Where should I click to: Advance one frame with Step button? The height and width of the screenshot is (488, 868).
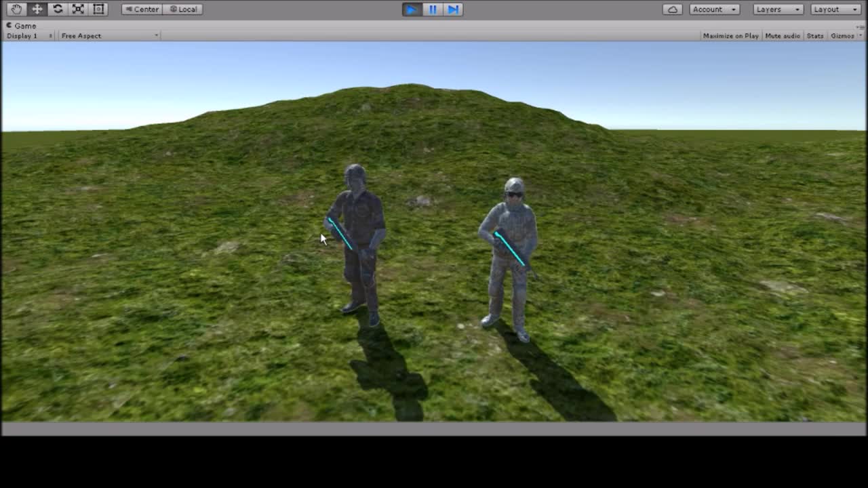coord(453,9)
